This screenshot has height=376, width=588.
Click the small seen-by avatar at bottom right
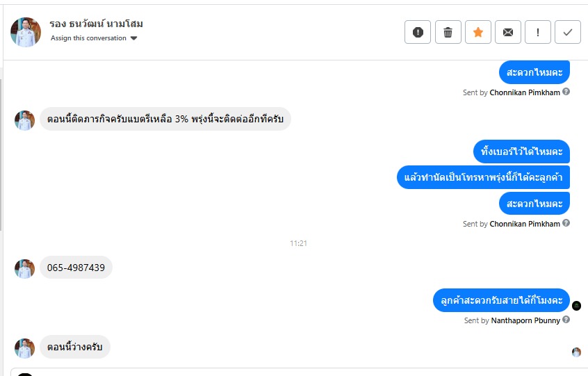(x=576, y=352)
